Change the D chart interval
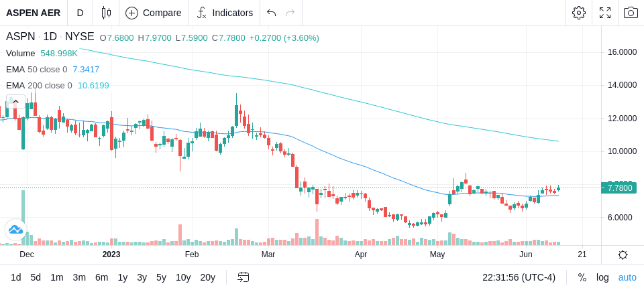644x290 pixels. (80, 13)
